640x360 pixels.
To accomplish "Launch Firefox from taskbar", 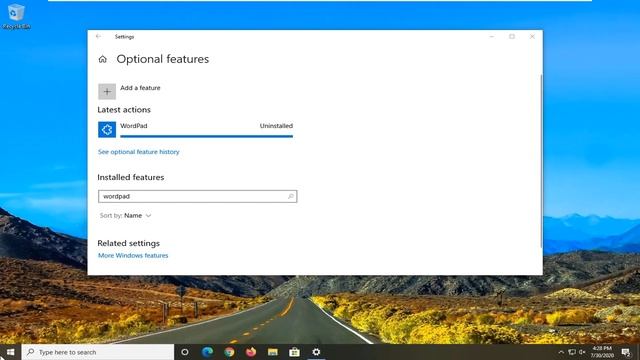I will click(251, 352).
